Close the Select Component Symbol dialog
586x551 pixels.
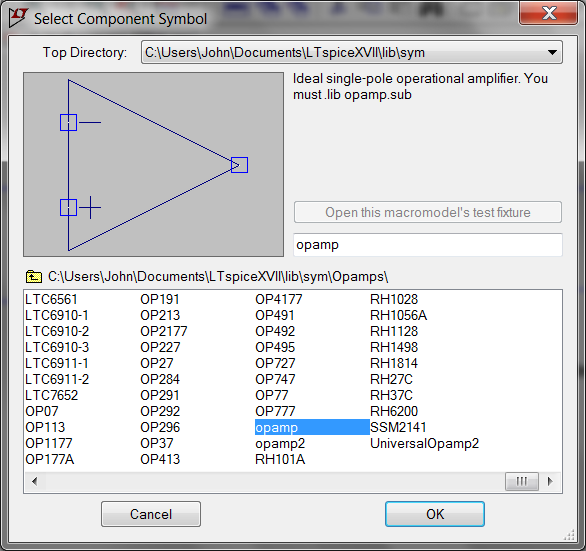(548, 13)
